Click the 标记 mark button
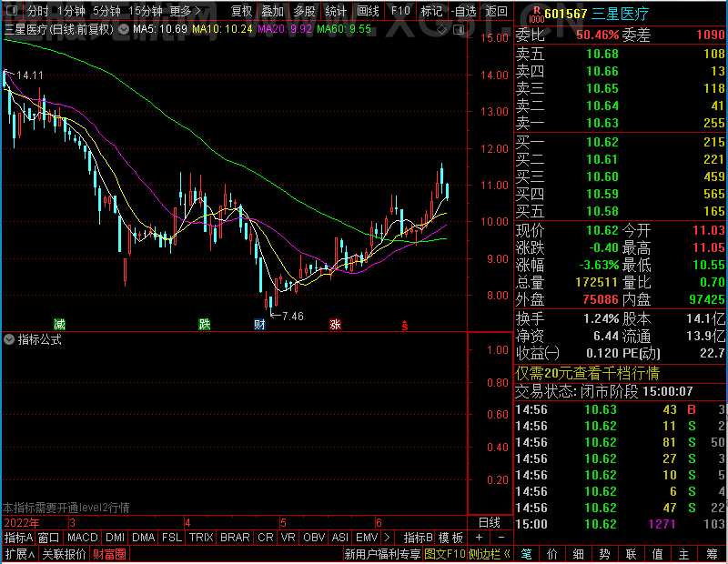This screenshot has height=564, width=728. click(431, 11)
